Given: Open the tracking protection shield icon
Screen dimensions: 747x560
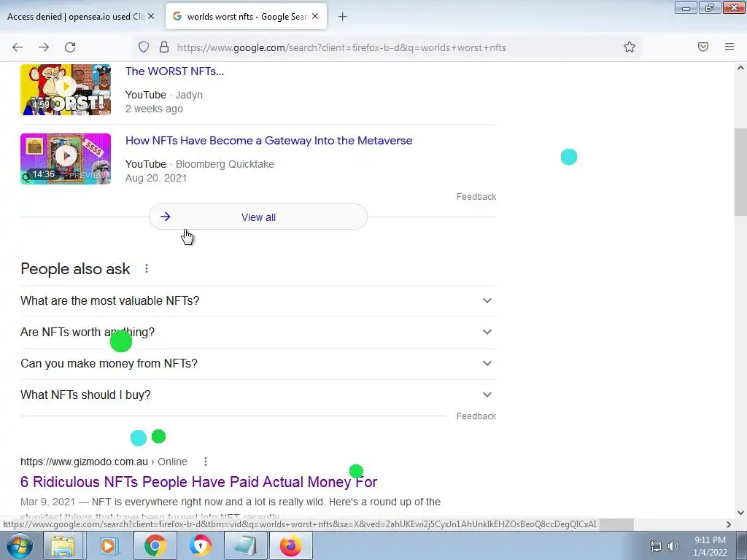Looking at the screenshot, I should click(x=144, y=47).
